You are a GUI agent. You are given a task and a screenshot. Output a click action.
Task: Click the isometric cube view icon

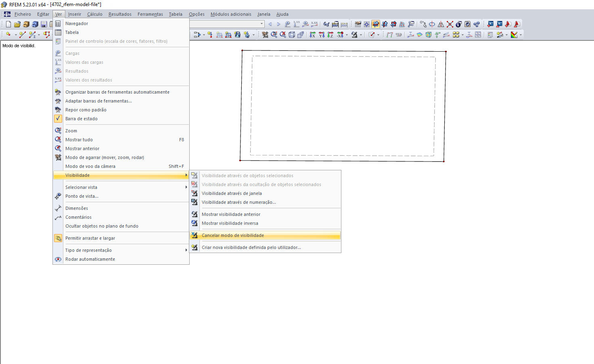pos(292,35)
